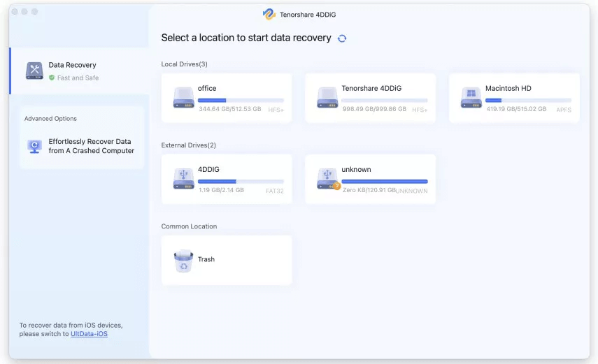
Task: Click the 344.64 GB/512.53 GB size text
Action: click(230, 109)
